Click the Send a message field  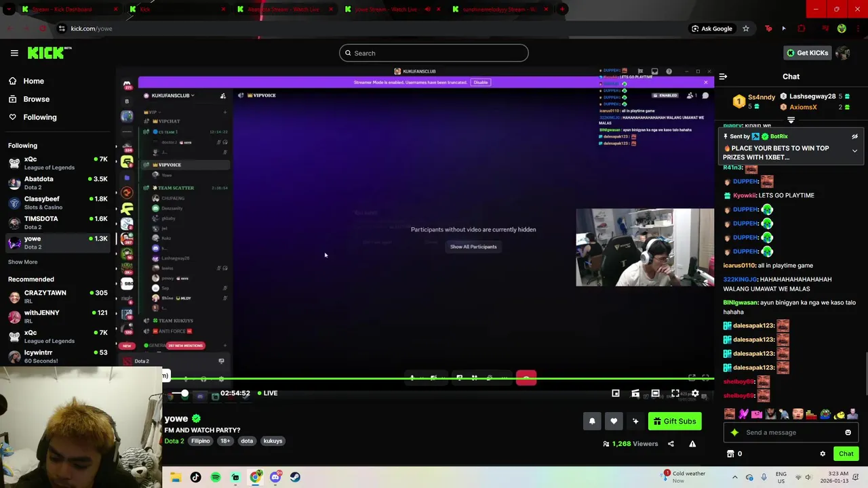[x=790, y=432]
